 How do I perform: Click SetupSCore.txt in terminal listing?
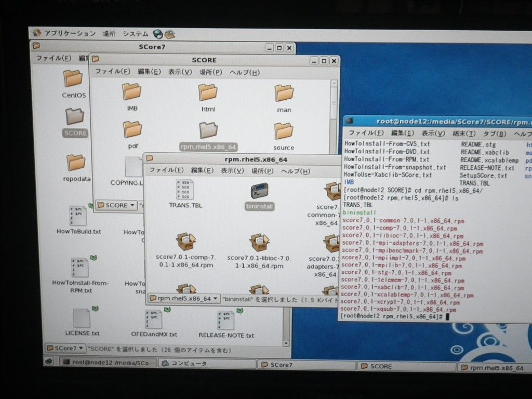pyautogui.click(x=483, y=176)
